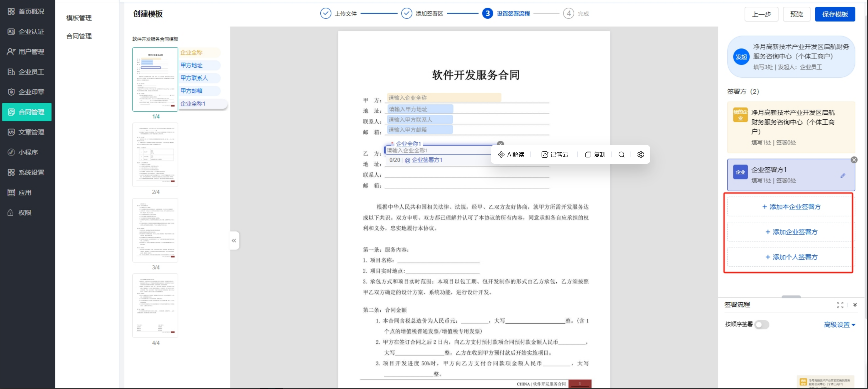Click the 请输入甲方邮箱 field
This screenshot has width=868, height=389.
pyautogui.click(x=420, y=130)
